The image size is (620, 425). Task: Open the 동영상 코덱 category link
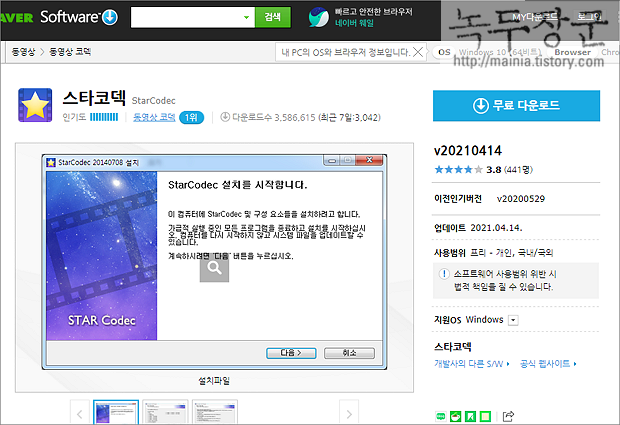pyautogui.click(x=154, y=117)
